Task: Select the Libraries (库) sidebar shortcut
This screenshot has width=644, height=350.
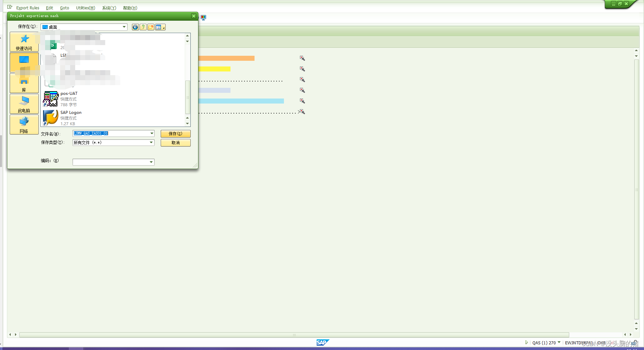Action: pos(24,83)
